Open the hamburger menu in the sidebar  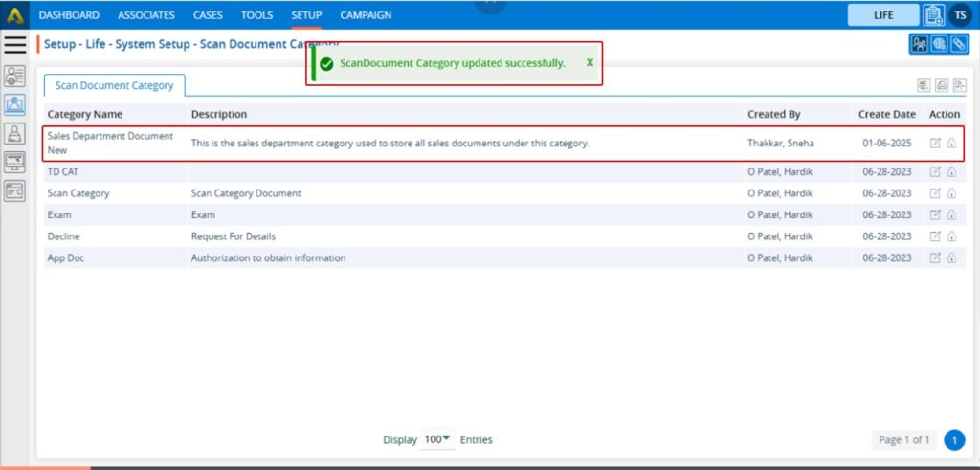click(14, 44)
